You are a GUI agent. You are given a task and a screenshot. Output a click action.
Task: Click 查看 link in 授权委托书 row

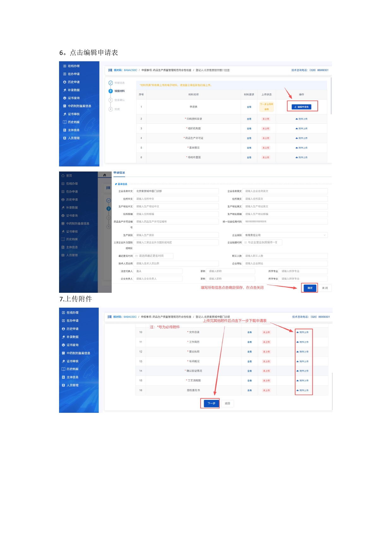coord(250,390)
